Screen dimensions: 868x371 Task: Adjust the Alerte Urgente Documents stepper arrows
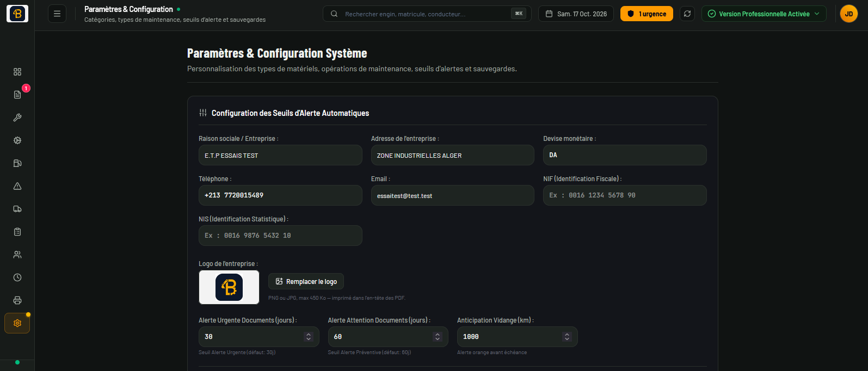tap(309, 337)
